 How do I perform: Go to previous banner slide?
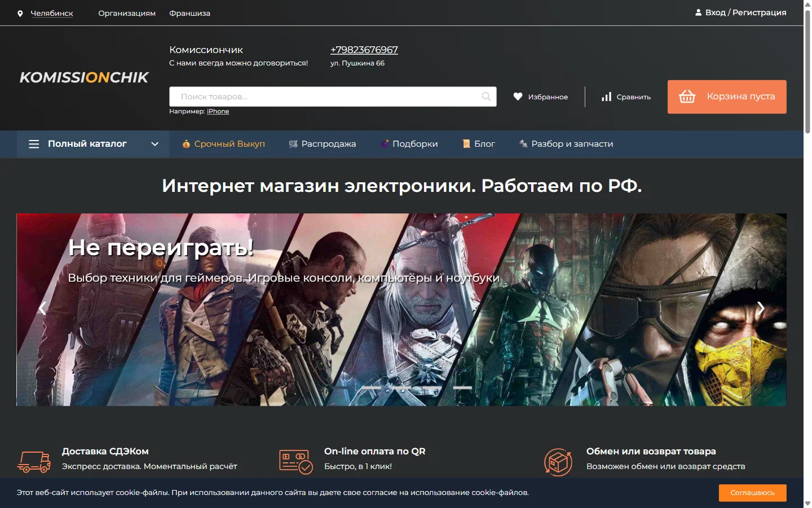42,308
